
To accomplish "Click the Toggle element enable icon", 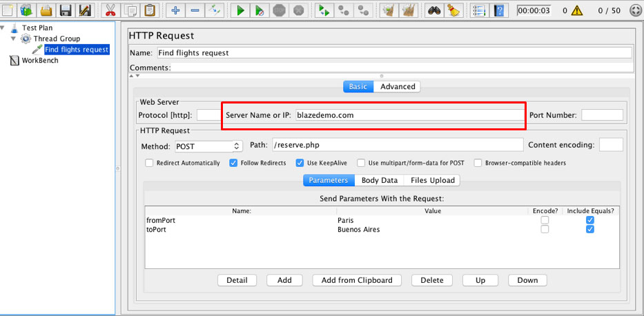I will (215, 10).
